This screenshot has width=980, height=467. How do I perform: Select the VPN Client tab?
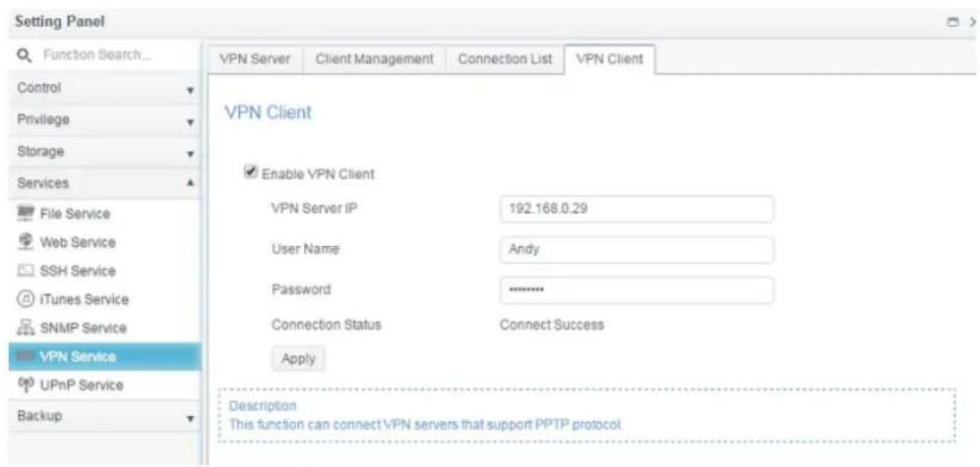[609, 59]
